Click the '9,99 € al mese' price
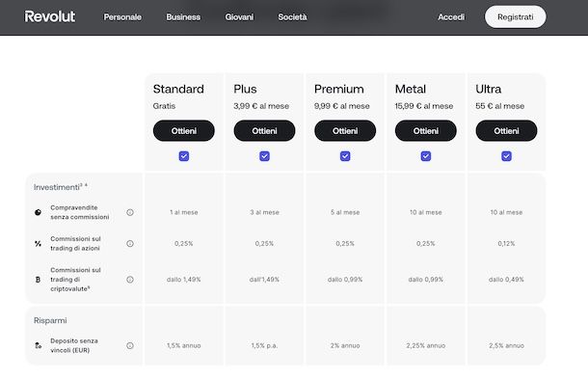 (342, 106)
